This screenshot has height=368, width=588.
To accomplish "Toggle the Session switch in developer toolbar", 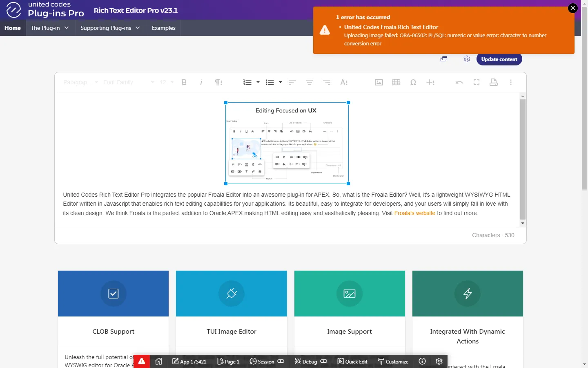I will pos(281,361).
